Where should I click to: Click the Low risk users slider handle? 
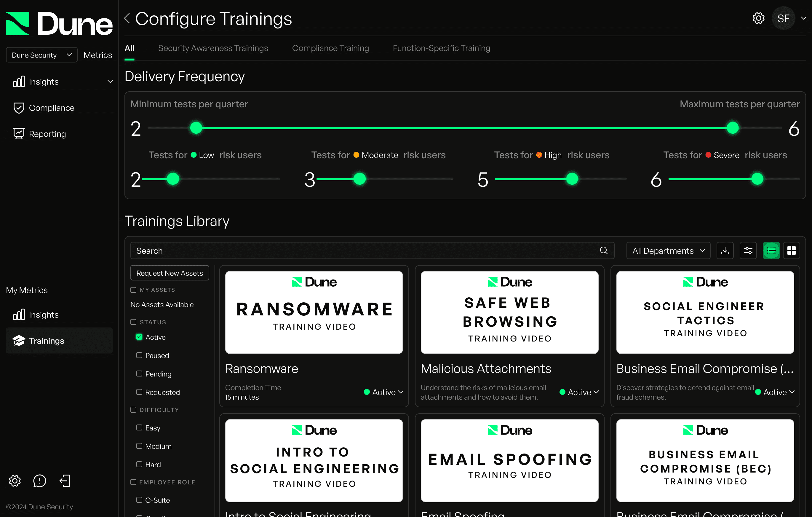coord(173,179)
